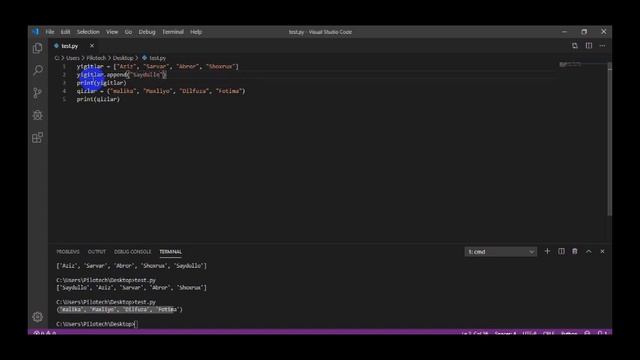The image size is (640, 360).
Task: Click the highlighted 'malika' tuple terminal output
Action: [x=120, y=309]
